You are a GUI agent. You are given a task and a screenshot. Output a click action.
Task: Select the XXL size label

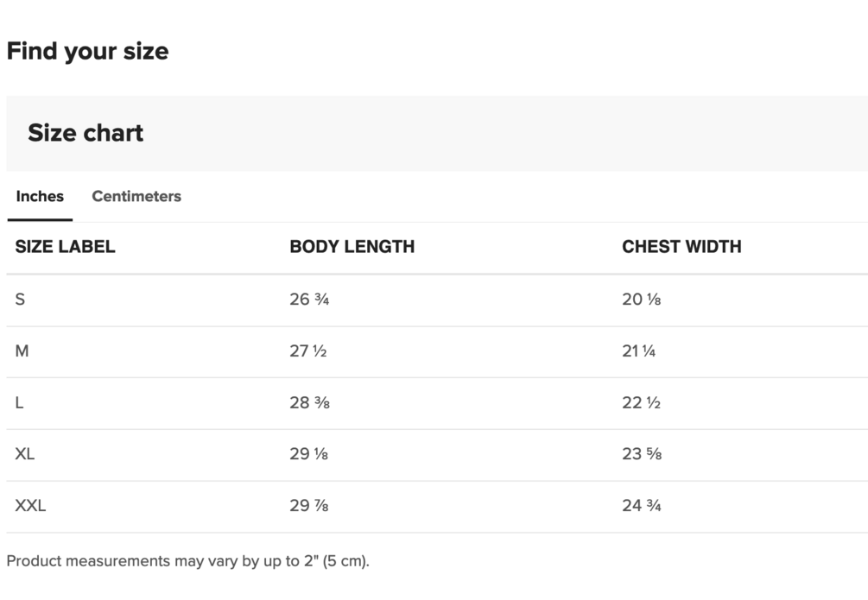click(30, 506)
